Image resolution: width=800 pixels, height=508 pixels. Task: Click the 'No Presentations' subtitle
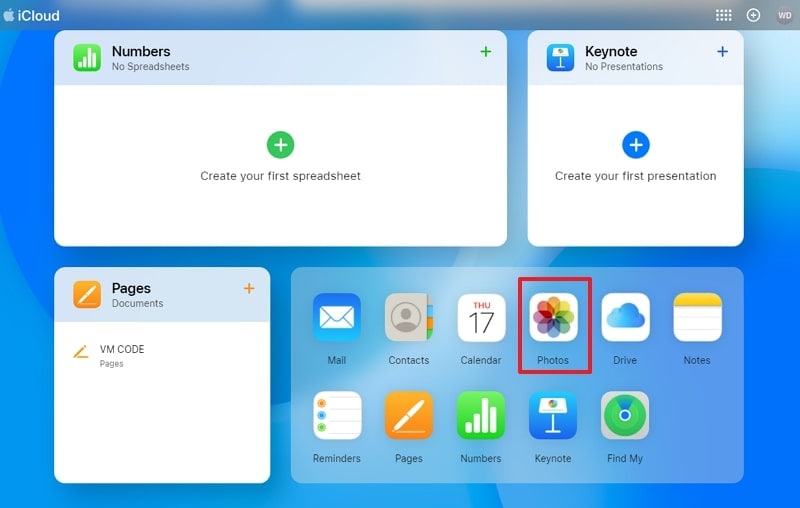[624, 66]
